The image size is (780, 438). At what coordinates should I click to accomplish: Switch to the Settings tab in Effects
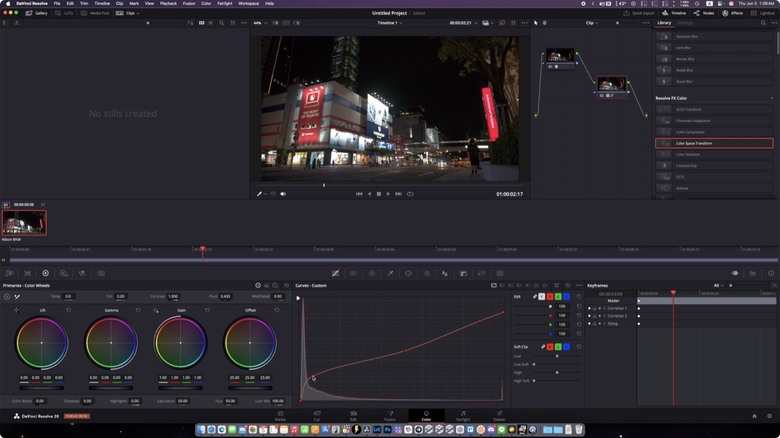pyautogui.click(x=684, y=23)
